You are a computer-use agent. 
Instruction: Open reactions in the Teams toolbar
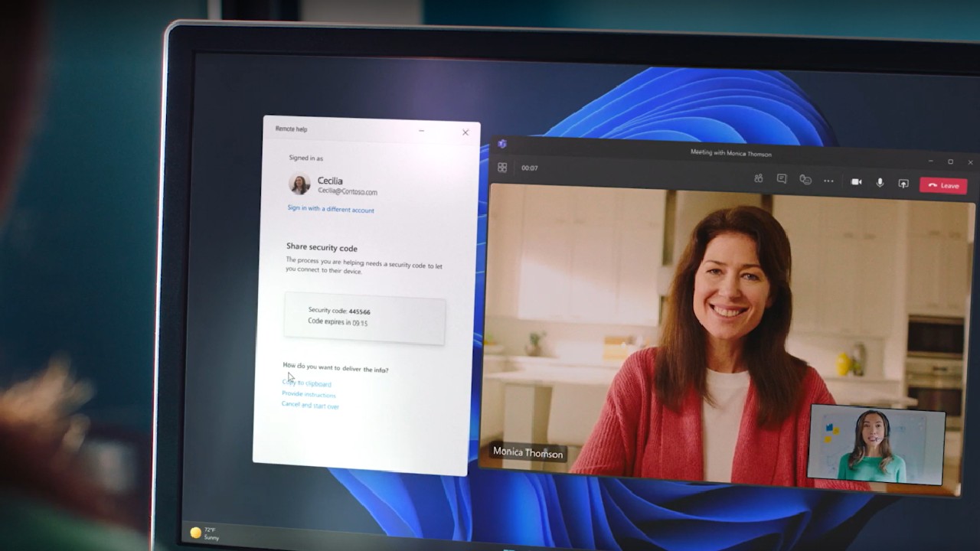pyautogui.click(x=805, y=180)
